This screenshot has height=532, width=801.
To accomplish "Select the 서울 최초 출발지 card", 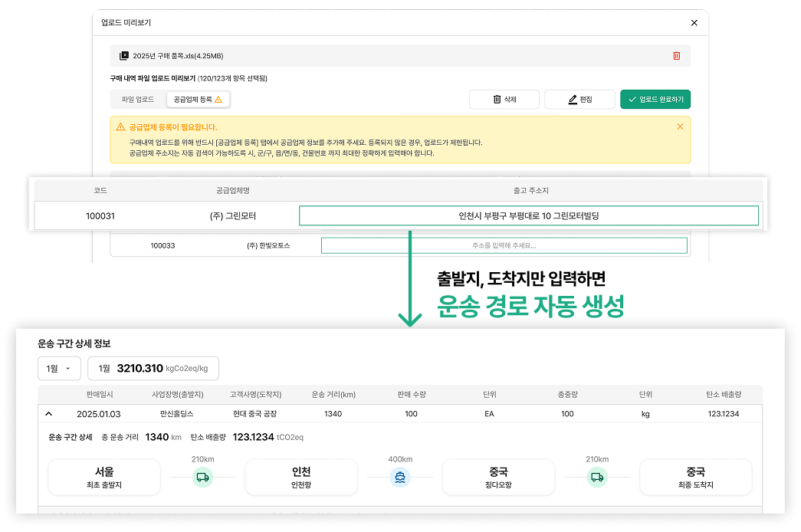I will click(x=104, y=478).
